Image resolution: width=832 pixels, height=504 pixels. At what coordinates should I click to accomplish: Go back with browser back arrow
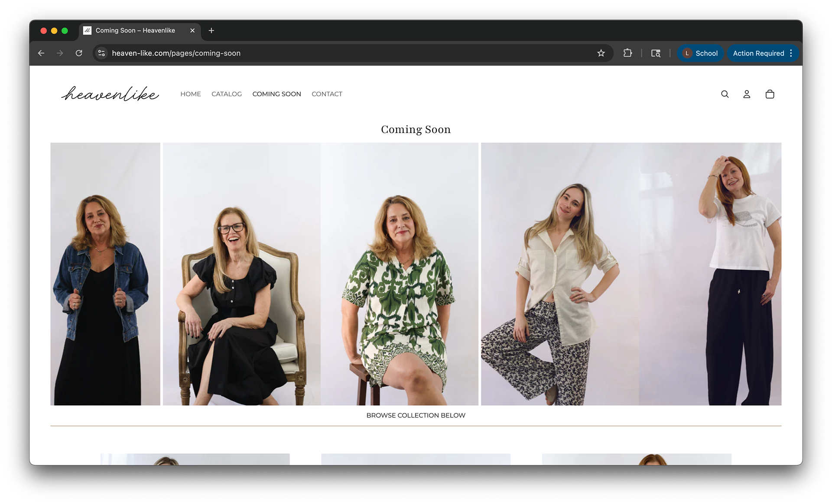click(x=41, y=53)
